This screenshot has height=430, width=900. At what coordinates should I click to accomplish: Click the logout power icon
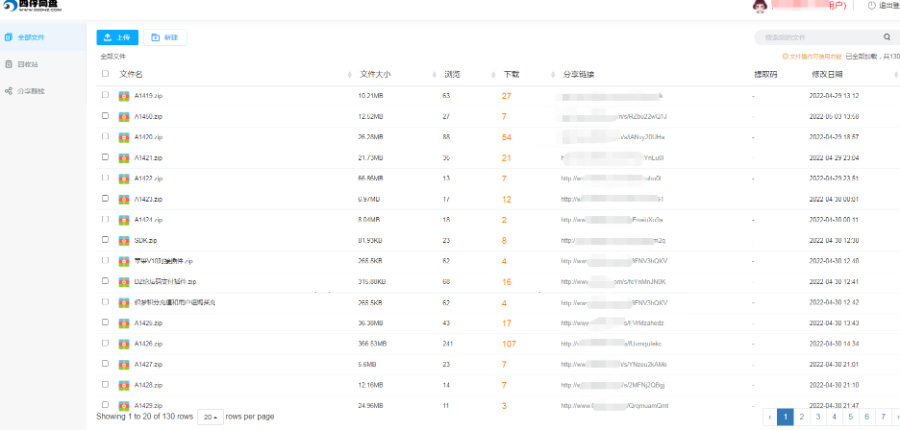[x=871, y=6]
